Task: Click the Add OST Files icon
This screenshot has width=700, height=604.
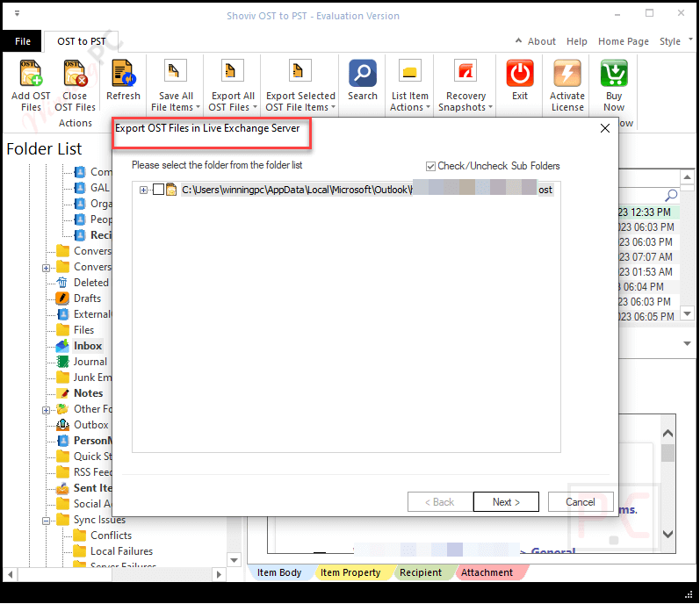Action: 31,73
